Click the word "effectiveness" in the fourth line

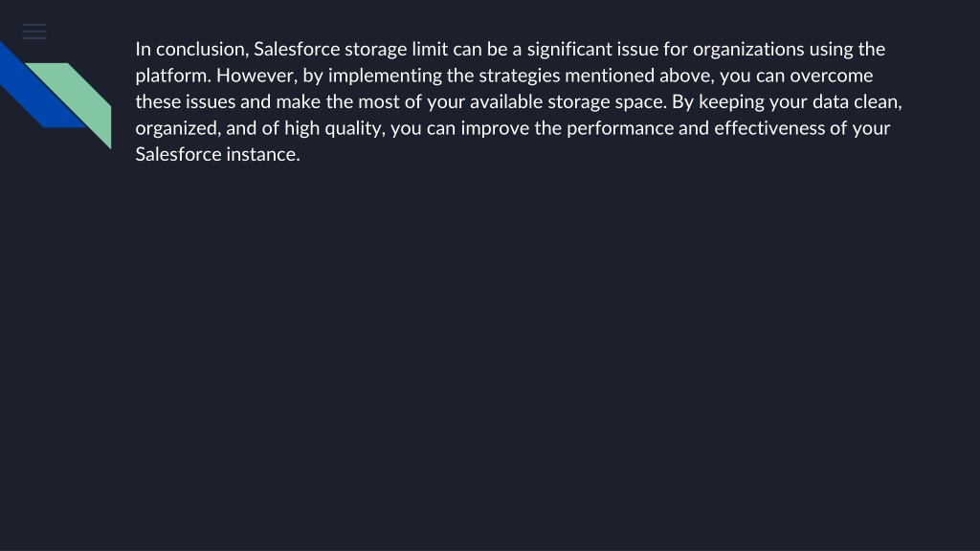[769, 128]
